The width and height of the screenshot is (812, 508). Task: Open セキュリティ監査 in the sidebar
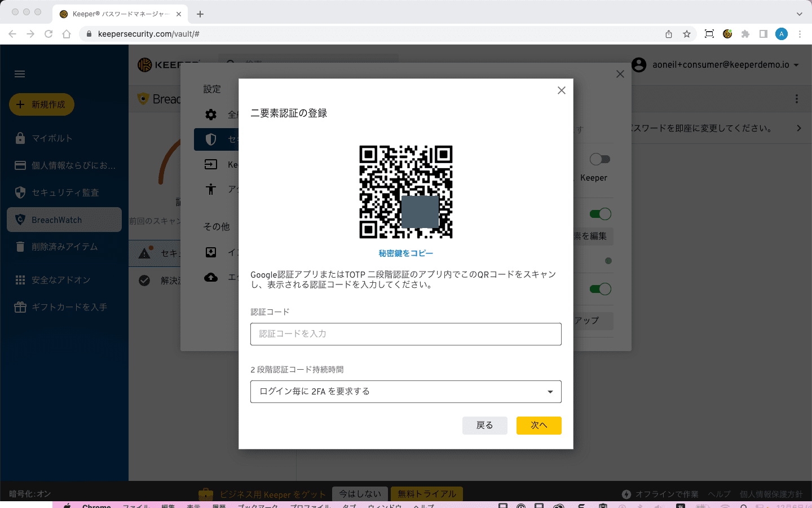point(65,192)
